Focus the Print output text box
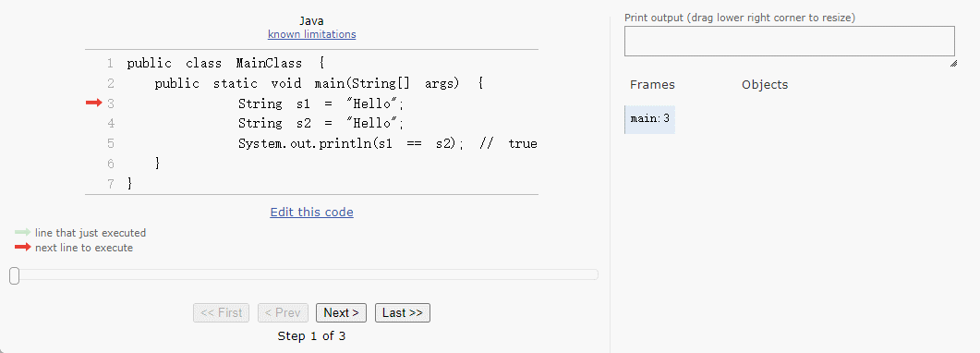 point(790,42)
